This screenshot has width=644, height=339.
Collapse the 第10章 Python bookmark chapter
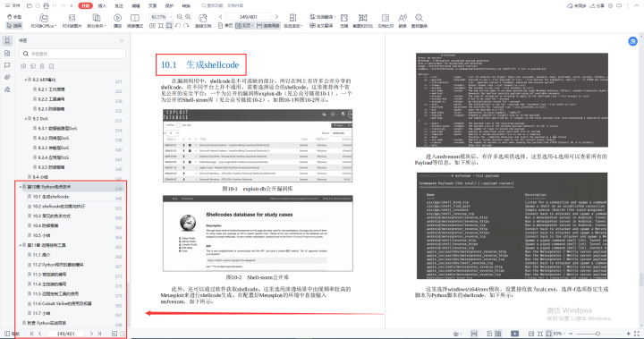tap(20, 187)
